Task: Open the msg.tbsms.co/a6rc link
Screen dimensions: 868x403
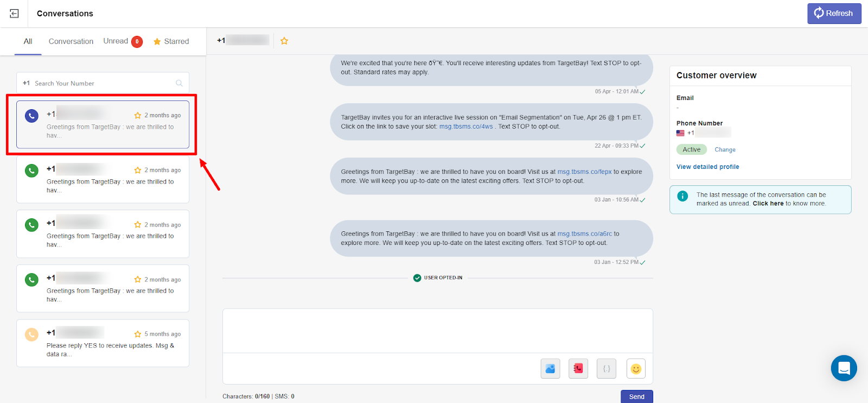Action: click(x=584, y=234)
